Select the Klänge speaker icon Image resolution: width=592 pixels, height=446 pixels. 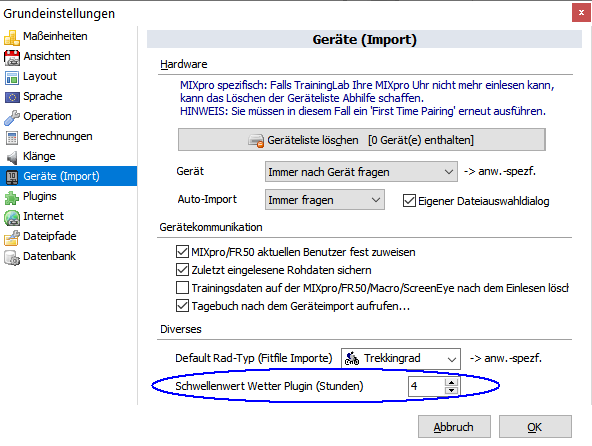tap(11, 157)
